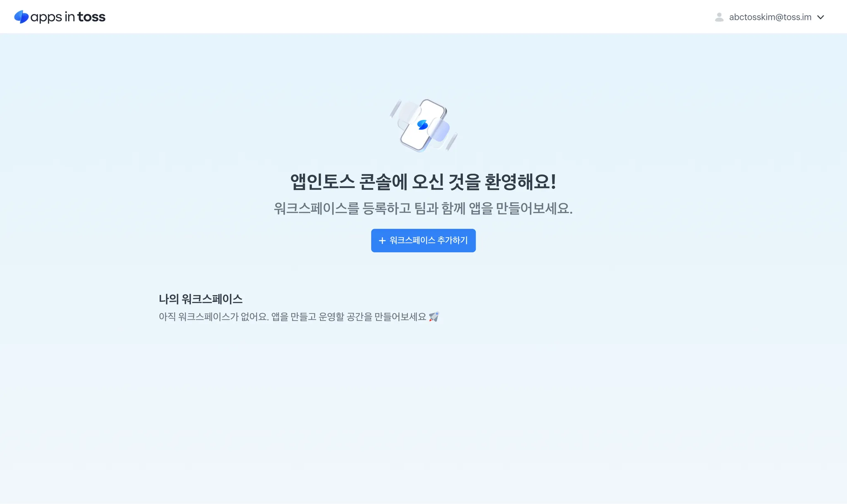Click the 앱인토스 콘솔에 오신 것을 환영해요! heading
This screenshot has height=504, width=847.
tap(423, 182)
